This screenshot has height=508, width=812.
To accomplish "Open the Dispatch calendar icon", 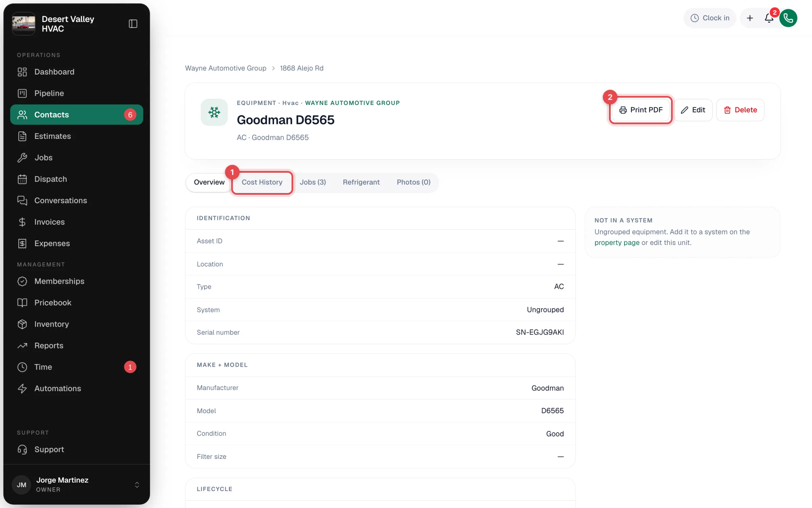I will (x=22, y=179).
